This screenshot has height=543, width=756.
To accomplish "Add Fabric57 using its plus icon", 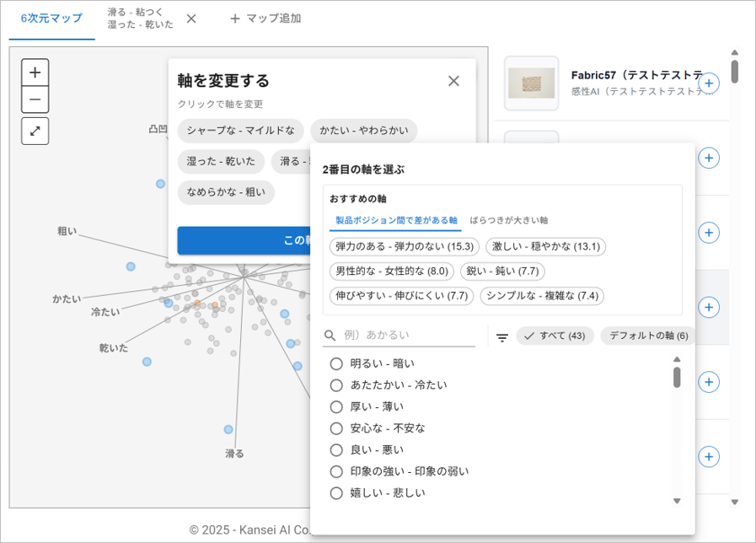I will coord(709,83).
